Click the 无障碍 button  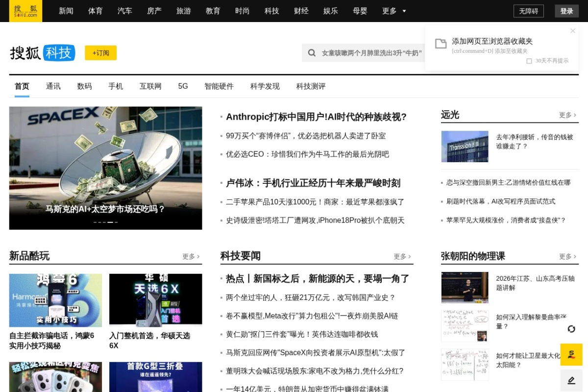point(529,11)
